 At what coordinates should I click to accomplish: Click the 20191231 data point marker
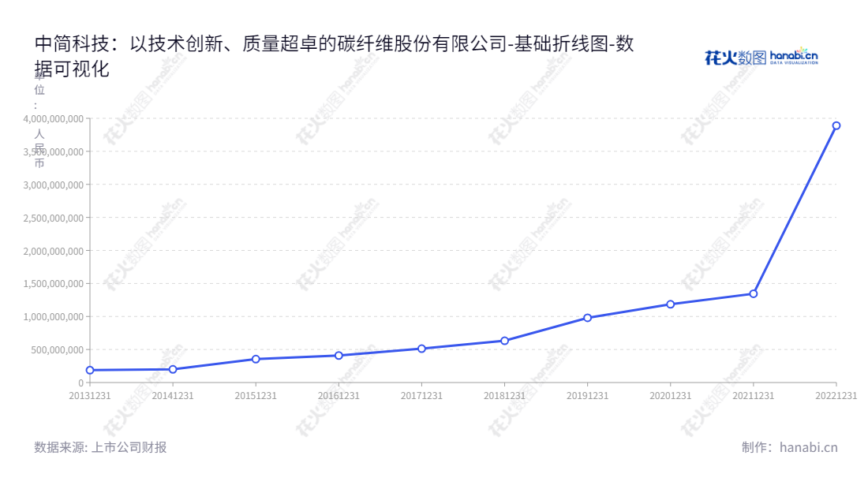[586, 317]
